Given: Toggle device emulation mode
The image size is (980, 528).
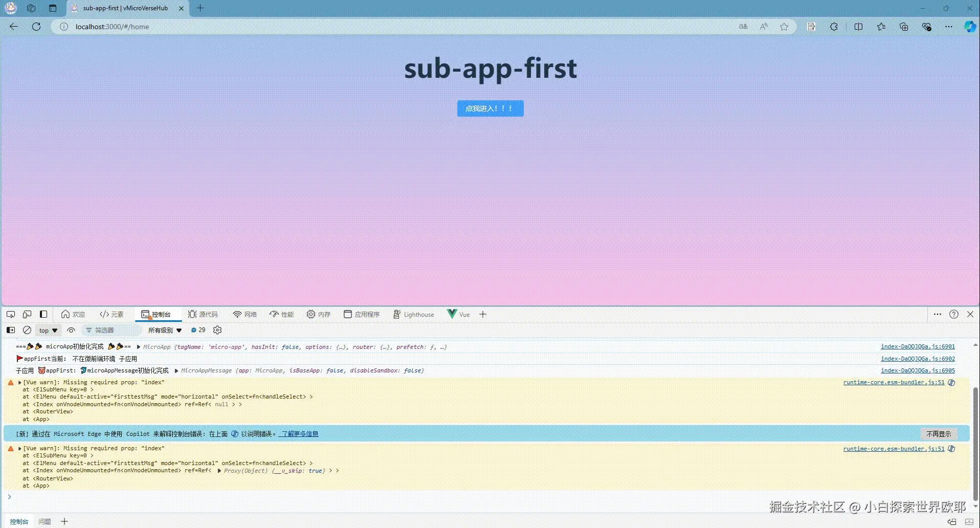Looking at the screenshot, I should (27, 314).
